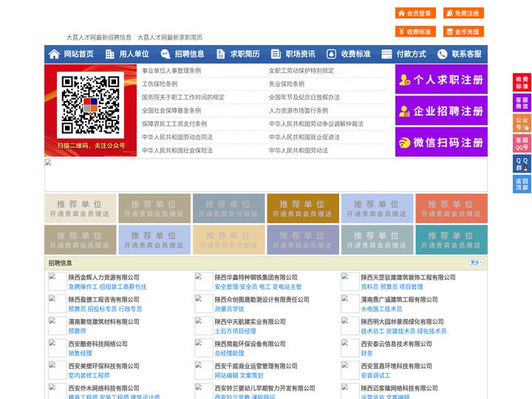This screenshot has width=532, height=399.
Task: Open 付款方式 menu item
Action: [x=412, y=54]
